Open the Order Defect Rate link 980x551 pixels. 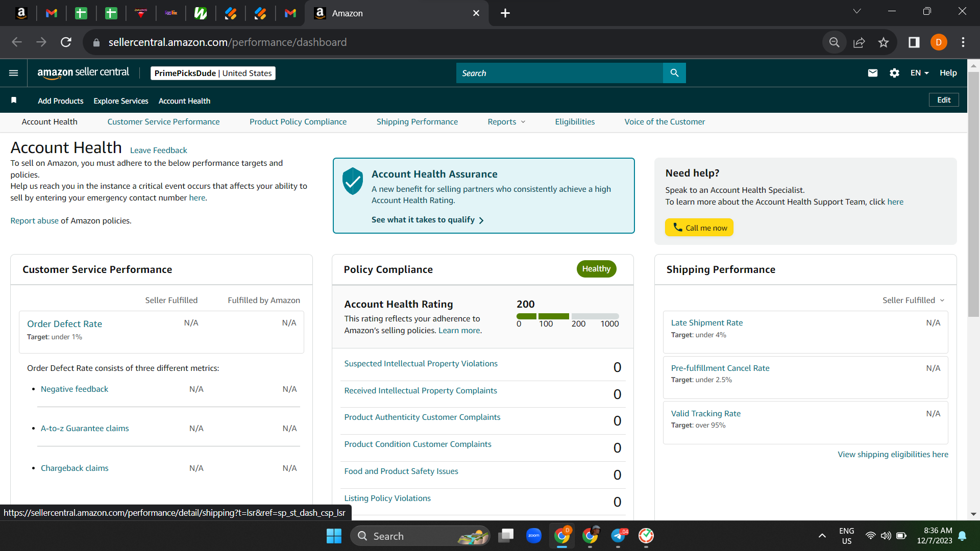click(64, 324)
